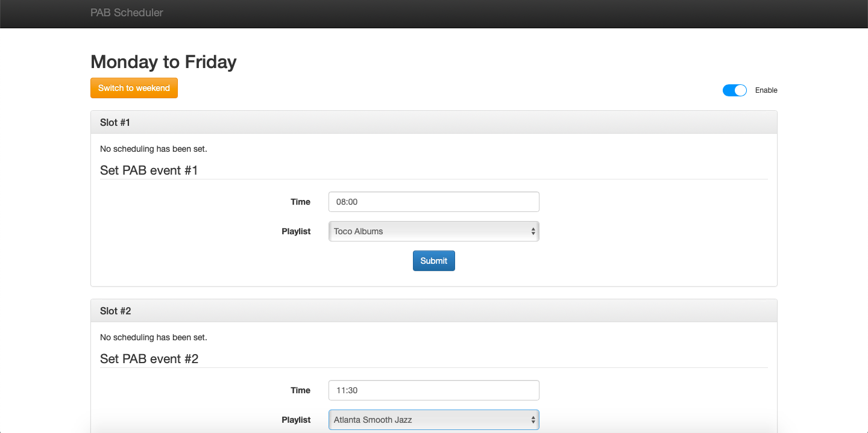This screenshot has height=433, width=868.
Task: Click Slot #2's no scheduling message
Action: [153, 337]
